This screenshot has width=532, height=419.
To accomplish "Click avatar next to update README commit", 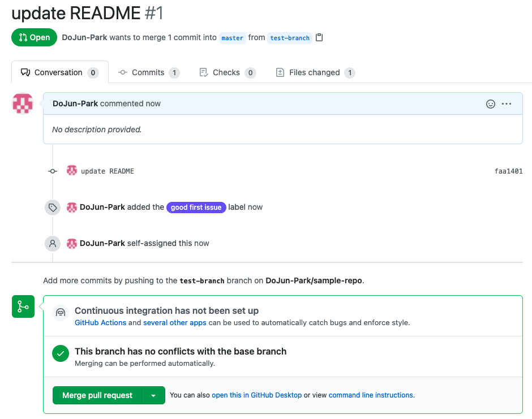I will pos(72,171).
